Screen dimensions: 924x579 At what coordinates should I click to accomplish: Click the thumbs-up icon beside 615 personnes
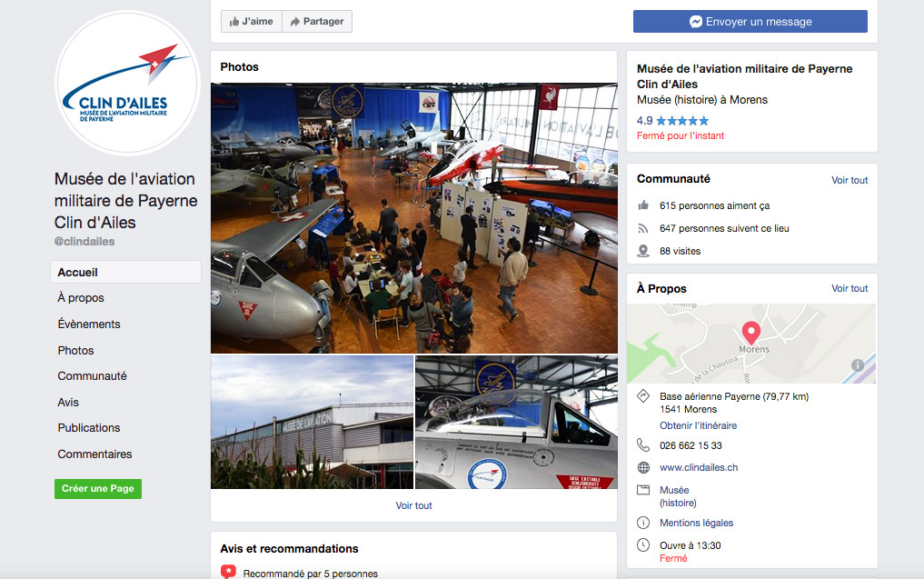pos(643,205)
